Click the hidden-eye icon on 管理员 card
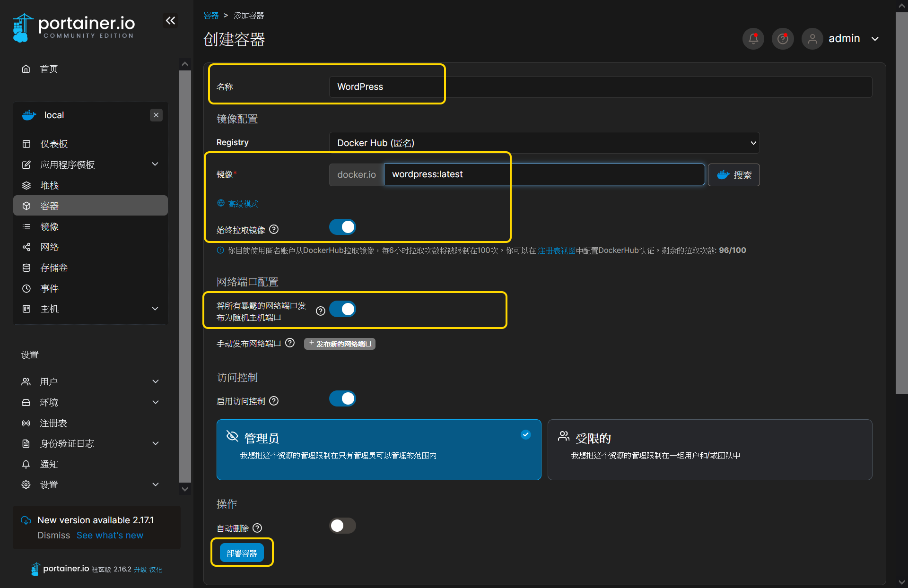This screenshot has height=588, width=908. (232, 436)
